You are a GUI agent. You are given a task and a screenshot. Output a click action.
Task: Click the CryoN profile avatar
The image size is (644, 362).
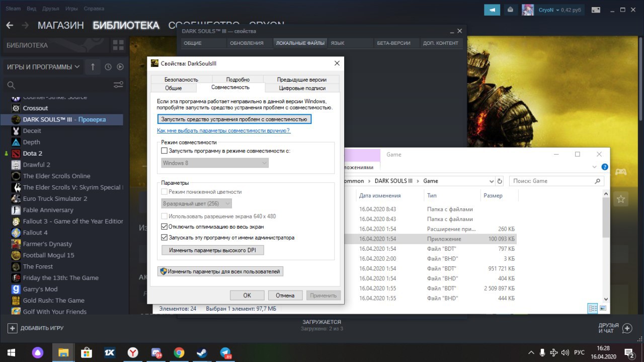528,10
